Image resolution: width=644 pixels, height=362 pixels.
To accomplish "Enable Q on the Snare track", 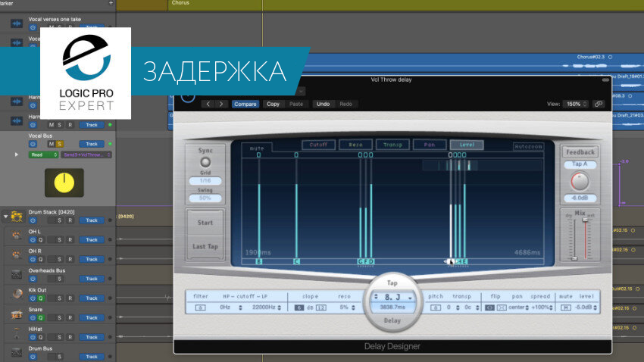I will click(41, 317).
